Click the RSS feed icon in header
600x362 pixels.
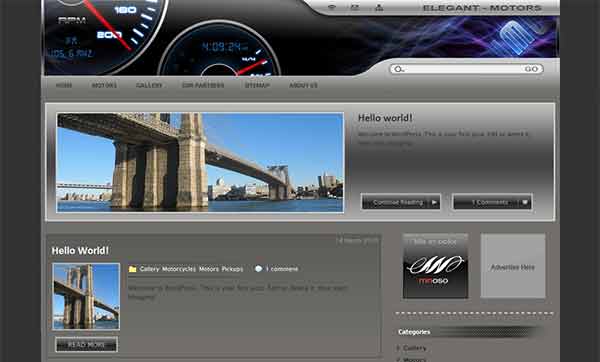(332, 7)
